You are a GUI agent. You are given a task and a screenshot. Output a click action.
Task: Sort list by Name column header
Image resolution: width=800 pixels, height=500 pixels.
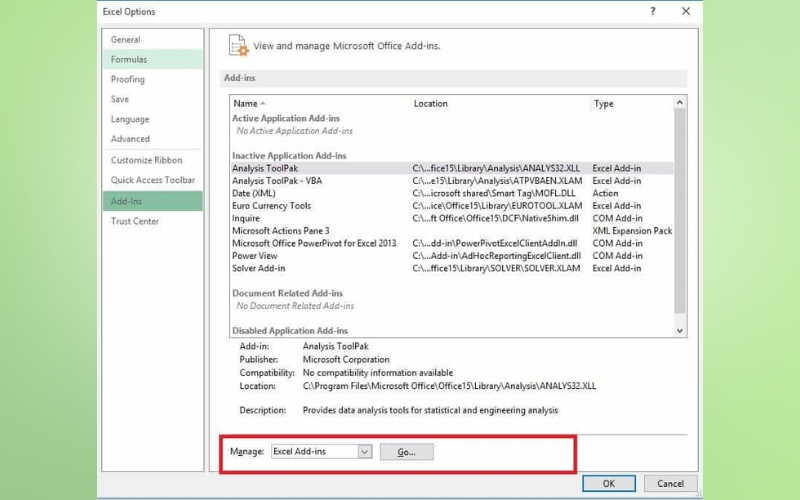(x=320, y=103)
